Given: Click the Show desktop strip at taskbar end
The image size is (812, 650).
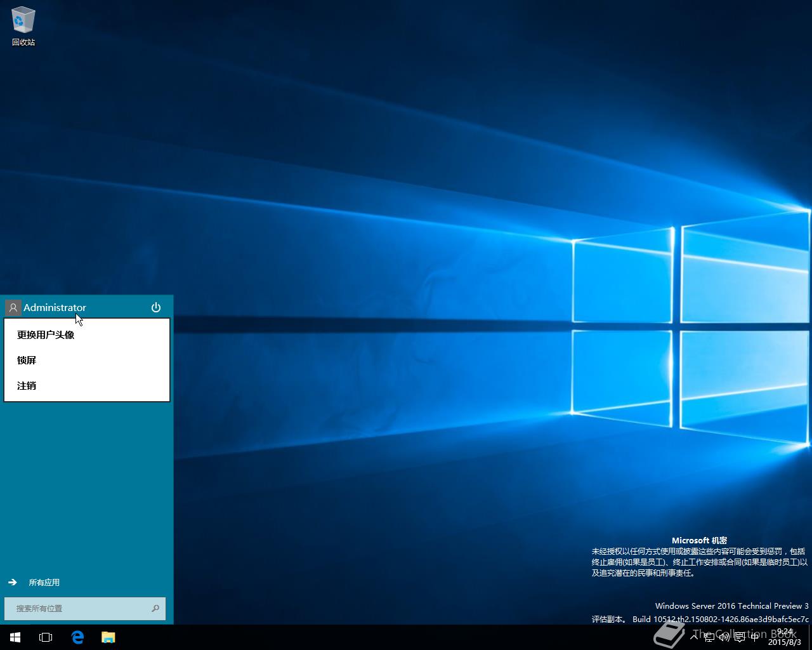Looking at the screenshot, I should pos(809,637).
